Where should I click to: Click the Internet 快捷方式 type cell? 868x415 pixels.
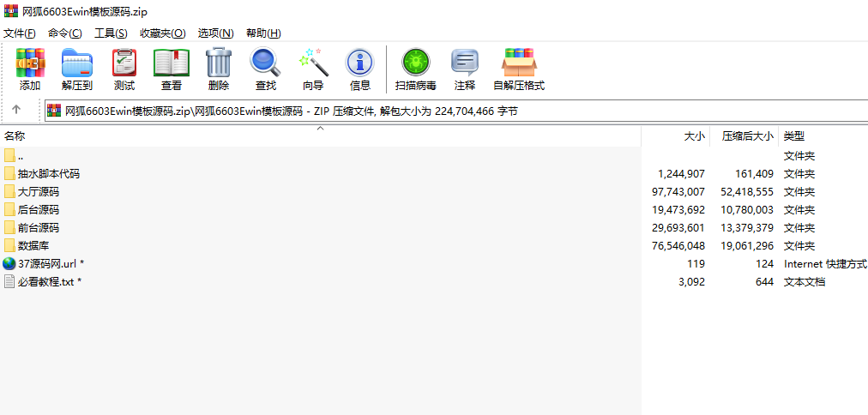pyautogui.click(x=825, y=263)
